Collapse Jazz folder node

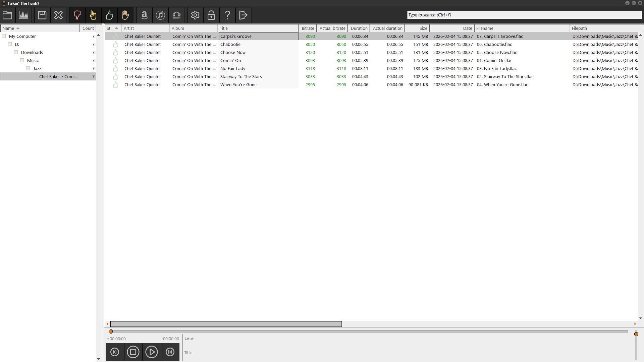coord(28,68)
